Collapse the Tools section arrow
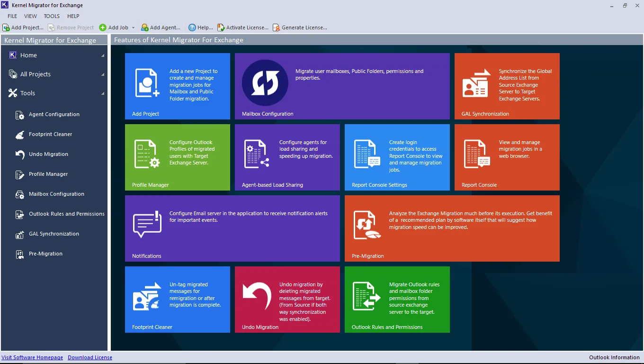644x364 pixels. point(103,93)
